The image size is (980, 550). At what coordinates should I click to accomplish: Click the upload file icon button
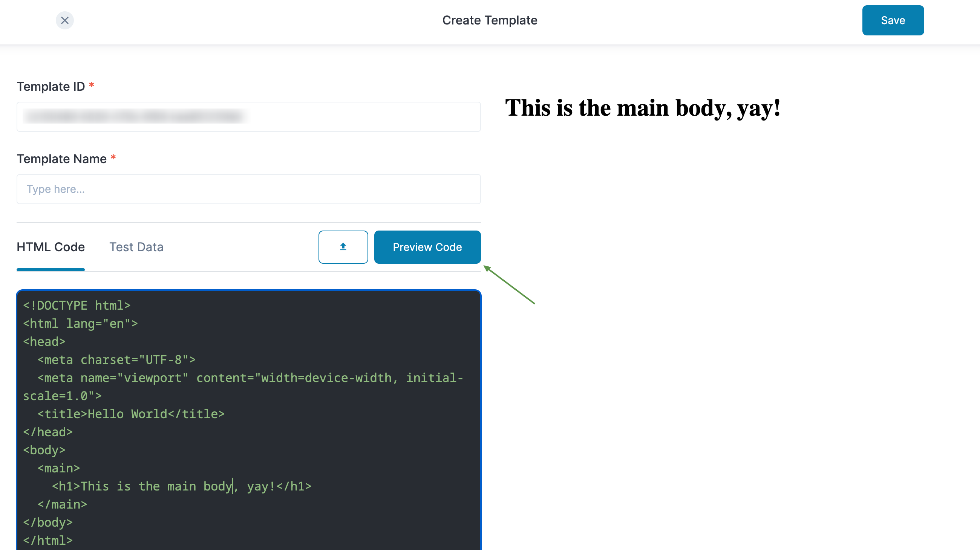coord(343,247)
